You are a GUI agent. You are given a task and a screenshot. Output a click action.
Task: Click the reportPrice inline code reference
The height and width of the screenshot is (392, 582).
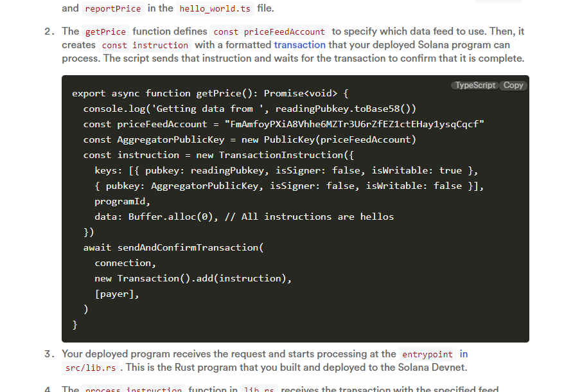(112, 8)
